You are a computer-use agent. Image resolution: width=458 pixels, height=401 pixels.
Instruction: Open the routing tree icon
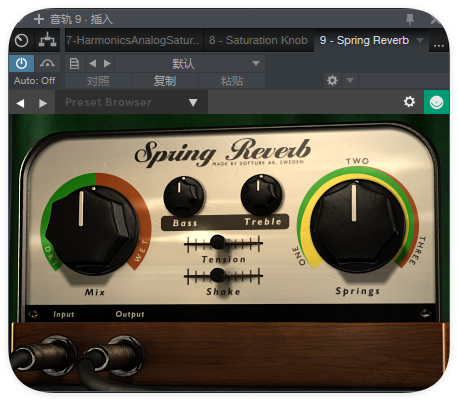[x=47, y=41]
